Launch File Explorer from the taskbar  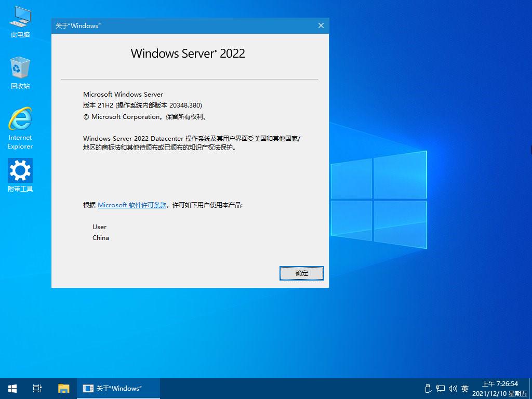click(x=64, y=389)
